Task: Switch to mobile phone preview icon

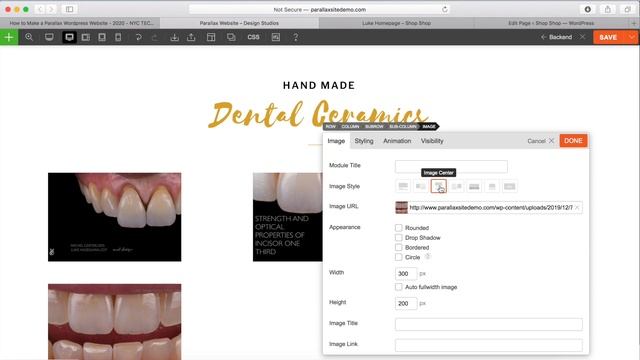Action: point(118,37)
